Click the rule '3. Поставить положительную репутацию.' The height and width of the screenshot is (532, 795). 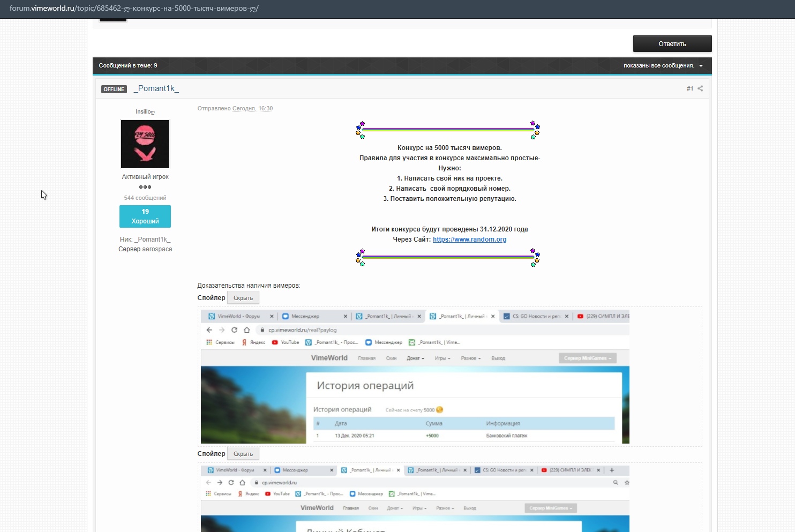[450, 199]
